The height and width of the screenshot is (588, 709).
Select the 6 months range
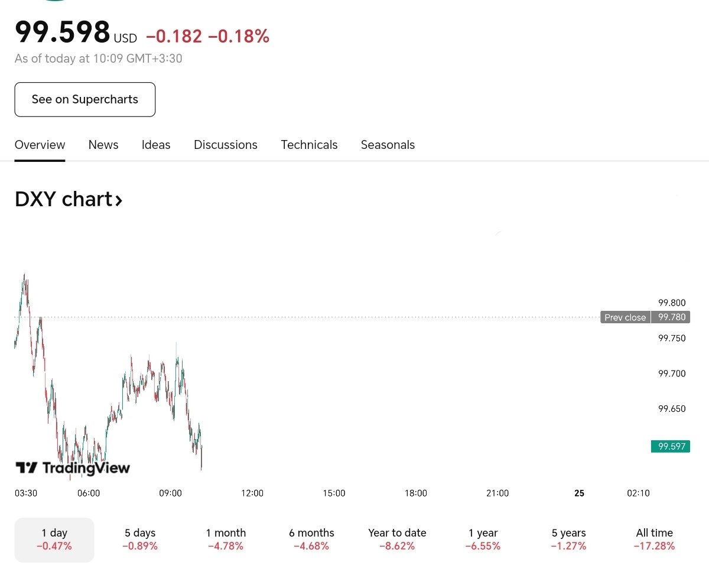point(311,540)
